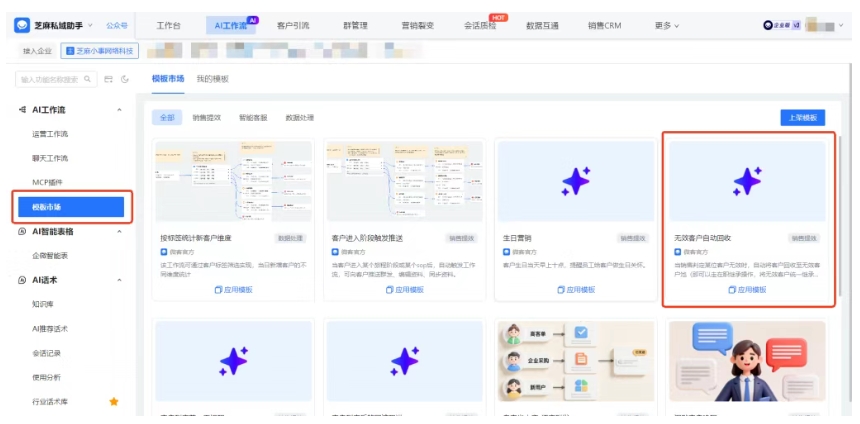Click the star icon beside 行业话术库
860x424 pixels.
(x=113, y=402)
